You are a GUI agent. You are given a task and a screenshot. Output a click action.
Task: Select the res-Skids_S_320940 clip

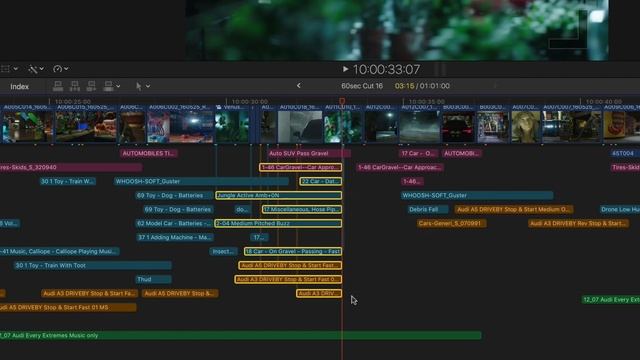(x=71, y=167)
